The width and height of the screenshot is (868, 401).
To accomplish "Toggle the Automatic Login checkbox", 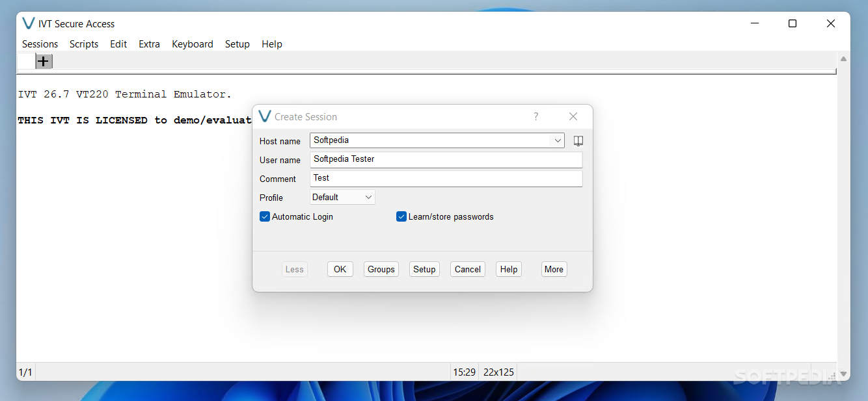I will pos(265,216).
